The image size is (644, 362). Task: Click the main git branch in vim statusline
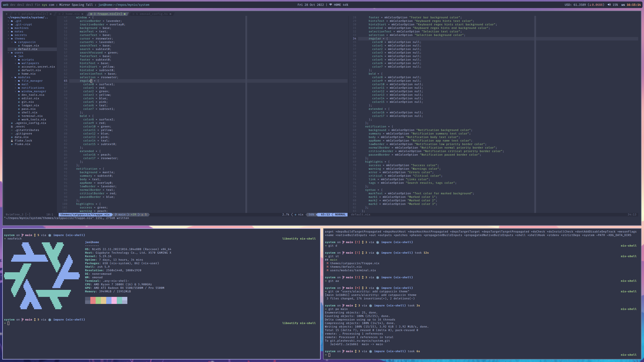120,215
